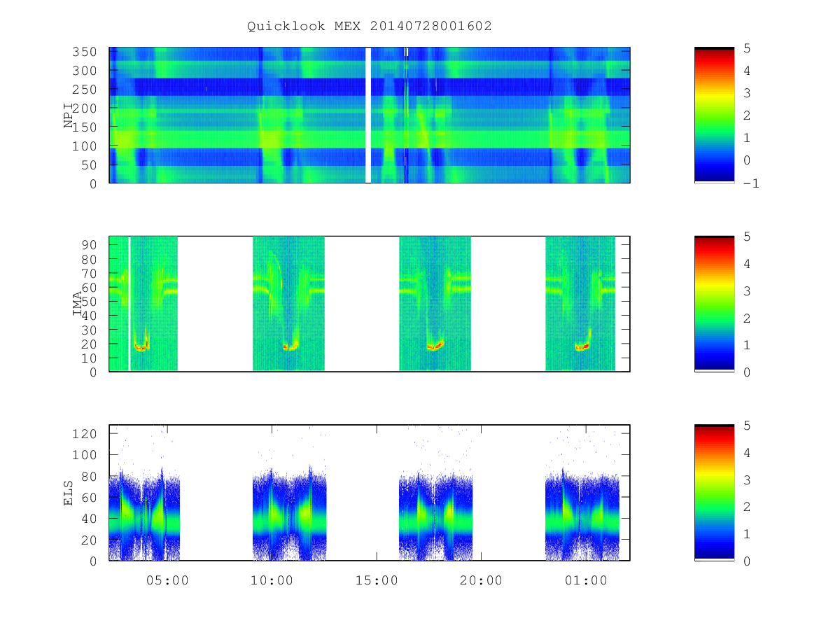The width and height of the screenshot is (840, 630).
Task: Click the colorbar next to the IMA panel
Action: 714,304
